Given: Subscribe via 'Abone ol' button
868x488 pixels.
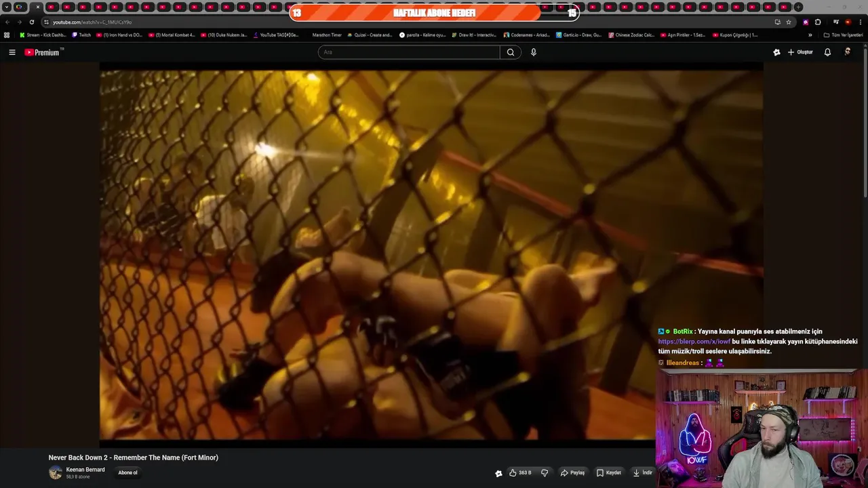Looking at the screenshot, I should (127, 473).
